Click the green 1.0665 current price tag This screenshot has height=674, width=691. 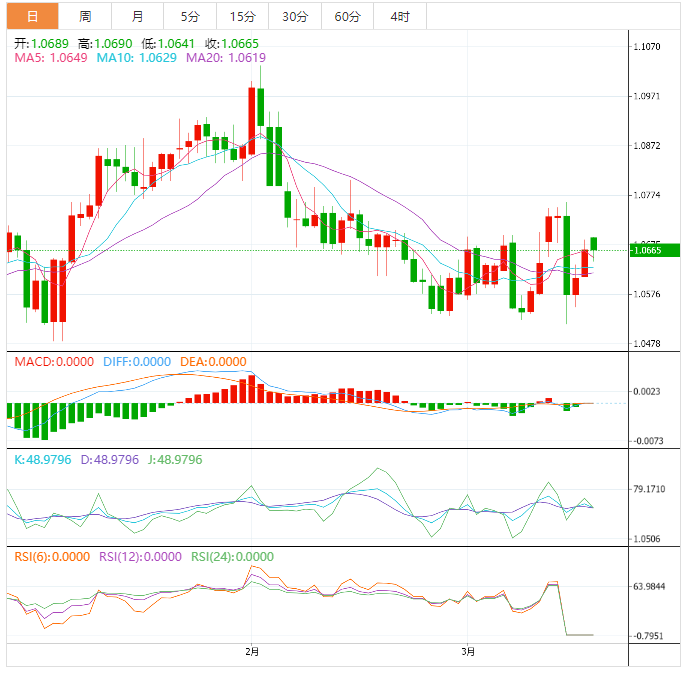coord(654,250)
